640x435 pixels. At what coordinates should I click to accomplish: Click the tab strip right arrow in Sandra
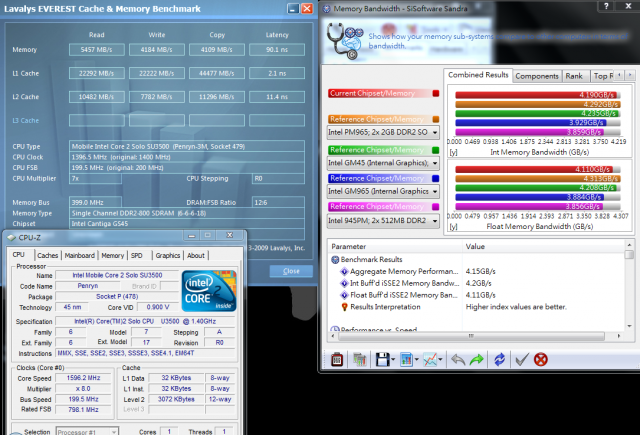629,75
